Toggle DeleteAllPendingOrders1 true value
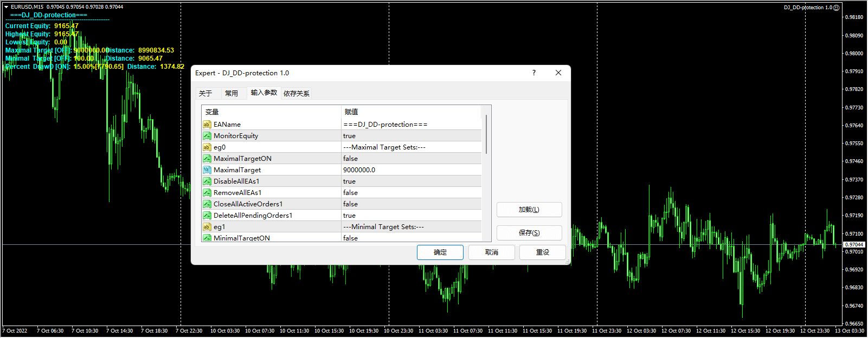Image resolution: width=868 pixels, height=338 pixels. click(349, 216)
